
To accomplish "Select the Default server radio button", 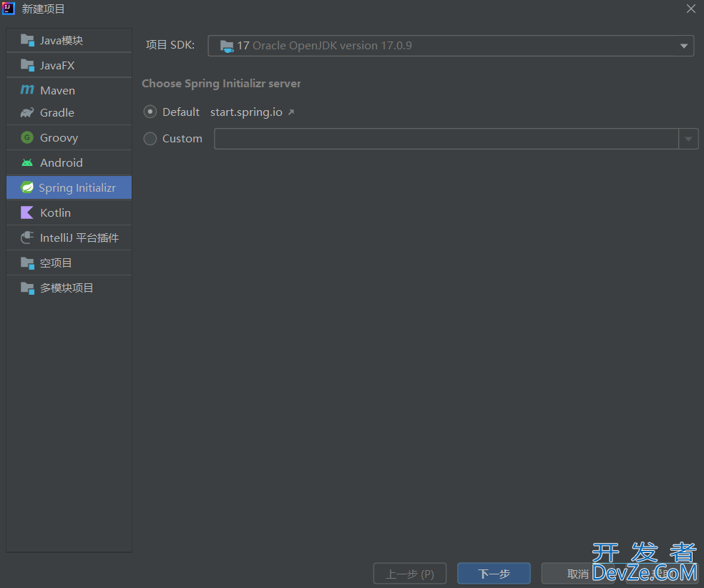I will (150, 112).
